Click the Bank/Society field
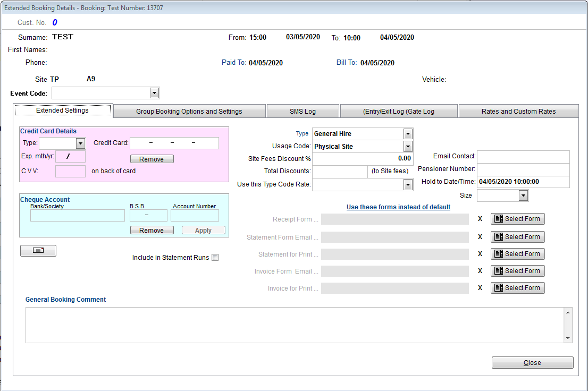The image size is (588, 391). pyautogui.click(x=78, y=215)
